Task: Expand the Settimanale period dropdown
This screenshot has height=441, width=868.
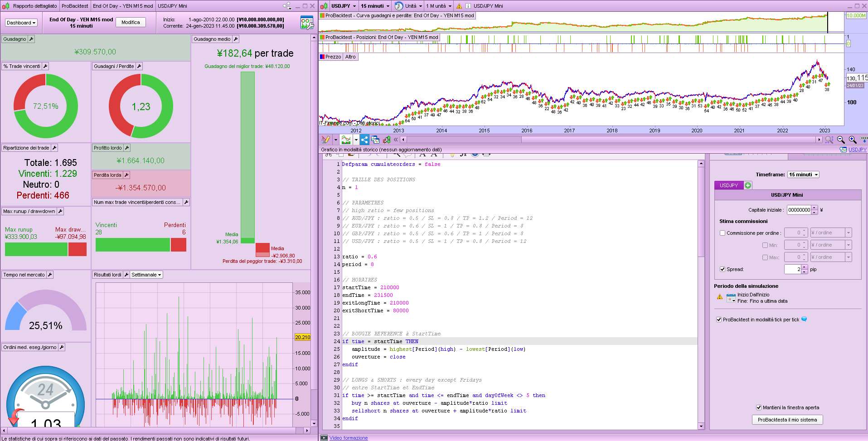Action: (146, 275)
